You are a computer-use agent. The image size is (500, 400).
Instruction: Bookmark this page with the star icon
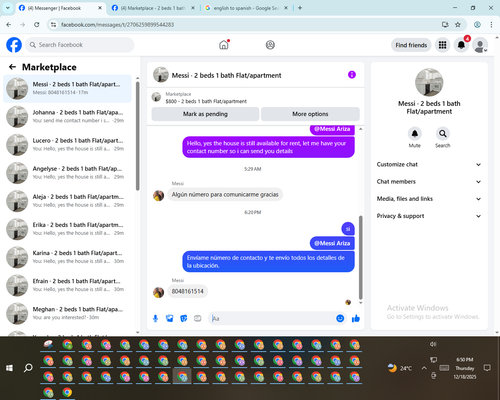[458, 24]
